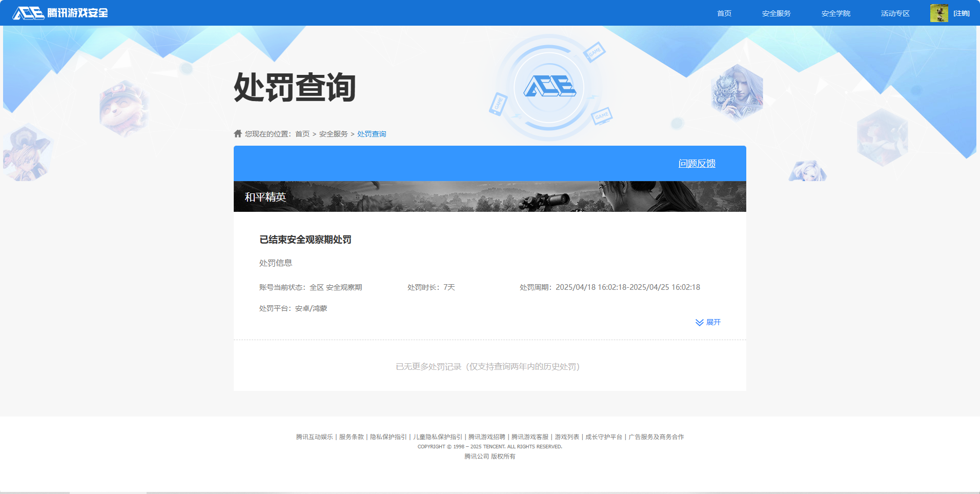Click the user avatar in the top bar

pos(940,13)
